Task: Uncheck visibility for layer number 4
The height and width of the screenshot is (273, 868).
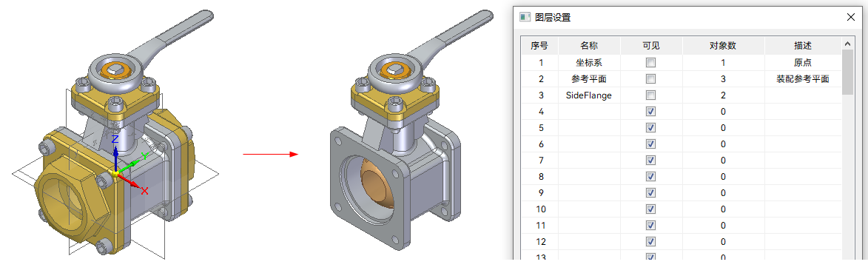Action: (x=650, y=111)
